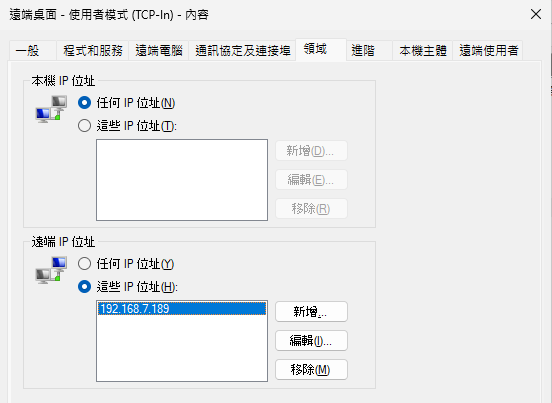Select the 192.168.7.189 list entry
This screenshot has width=552, height=403.
pyautogui.click(x=182, y=309)
